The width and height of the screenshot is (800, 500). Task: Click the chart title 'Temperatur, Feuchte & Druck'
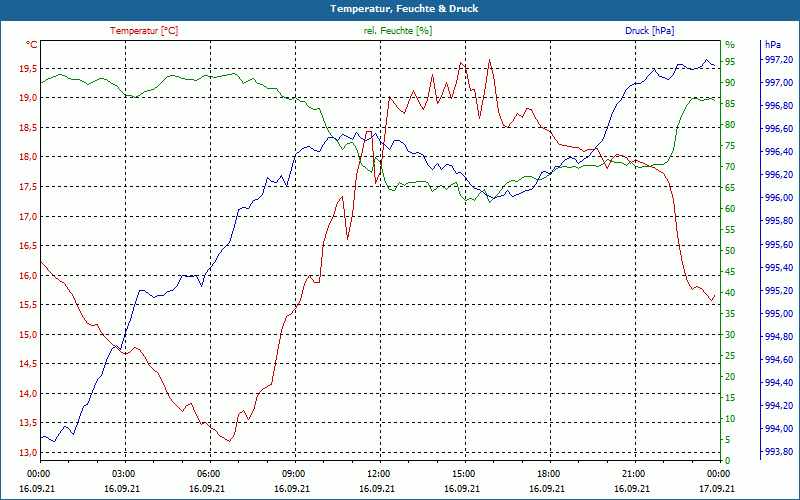click(x=404, y=9)
